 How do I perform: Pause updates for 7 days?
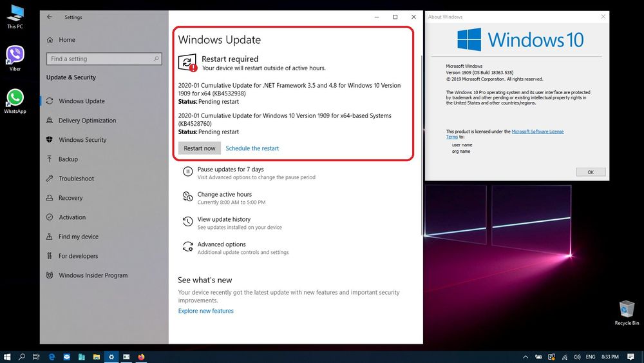[x=231, y=170]
